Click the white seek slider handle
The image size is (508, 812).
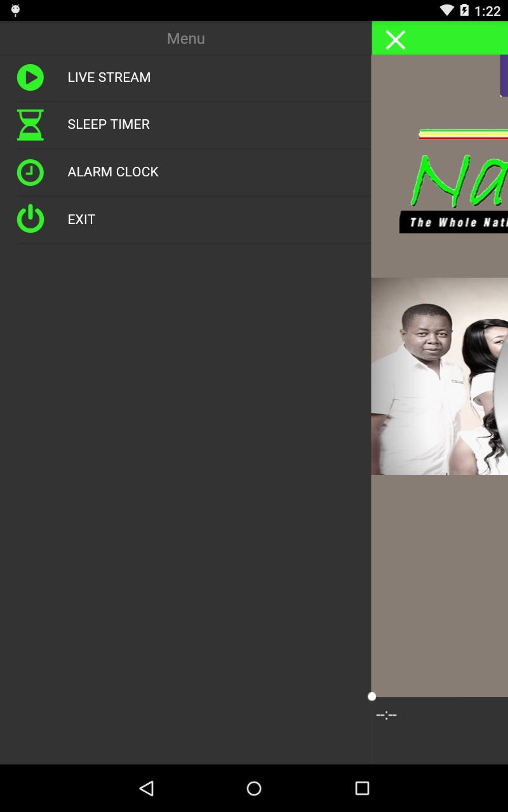coord(371,697)
